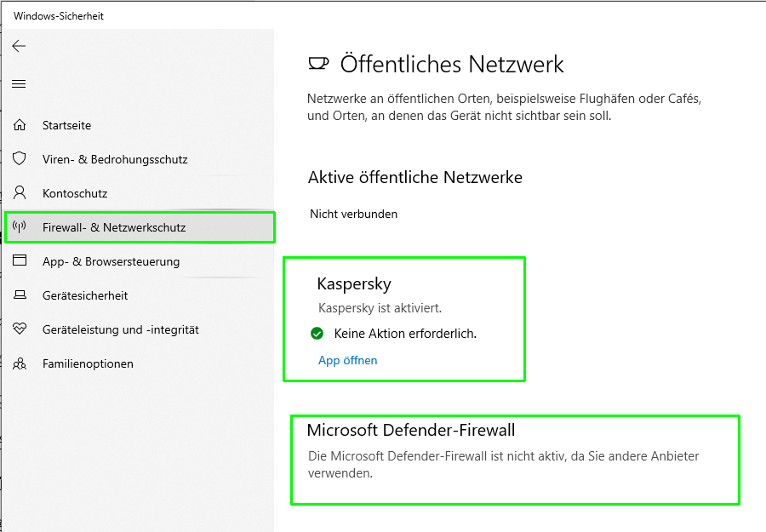Open App- & Browsersteuerung in the sidebar

[x=111, y=261]
